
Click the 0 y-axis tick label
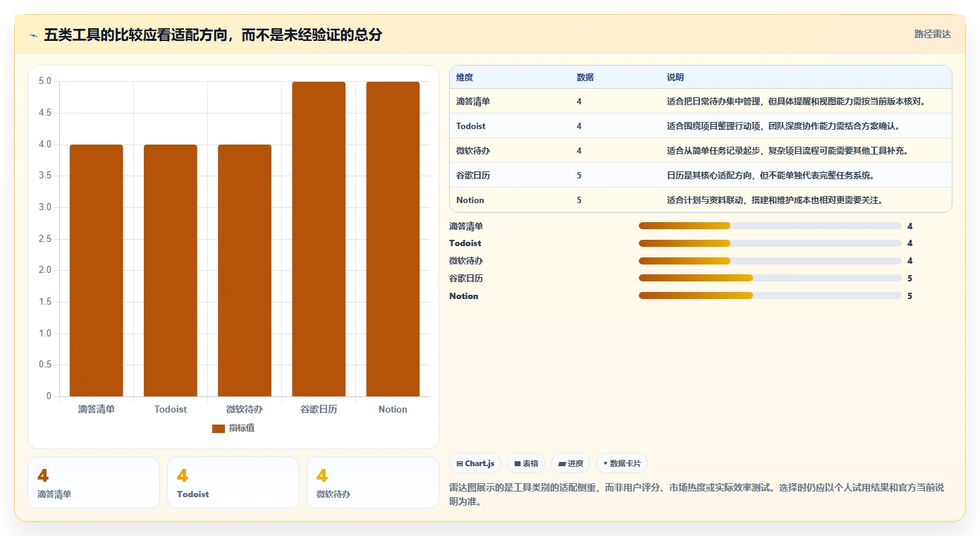click(49, 396)
